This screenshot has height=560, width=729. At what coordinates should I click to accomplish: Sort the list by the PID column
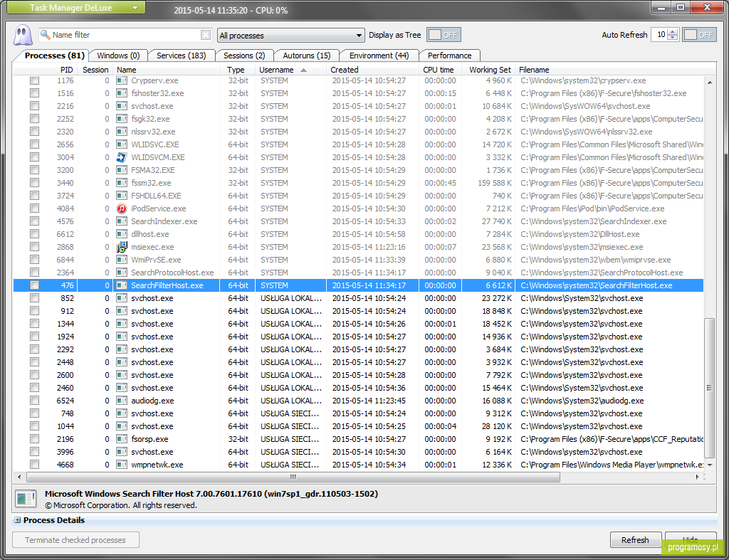(66, 70)
